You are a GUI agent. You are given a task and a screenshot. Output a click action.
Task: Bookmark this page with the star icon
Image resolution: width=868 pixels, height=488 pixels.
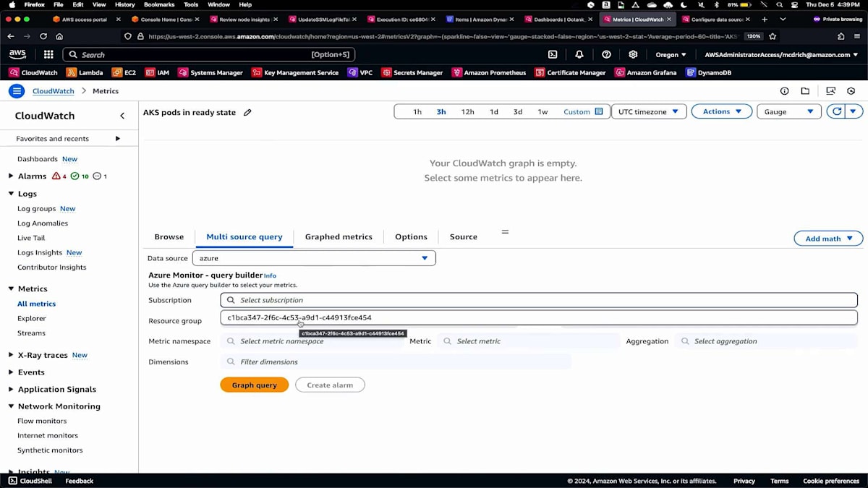pyautogui.click(x=773, y=36)
